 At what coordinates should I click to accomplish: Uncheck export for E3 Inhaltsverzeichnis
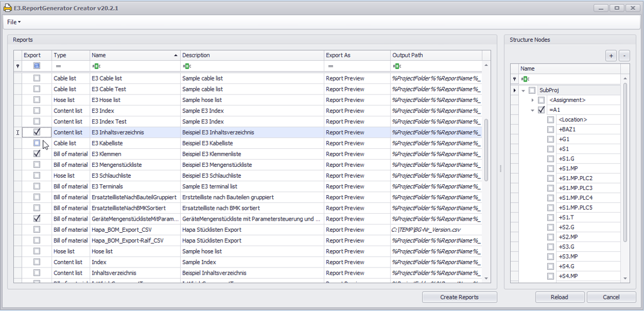point(37,132)
